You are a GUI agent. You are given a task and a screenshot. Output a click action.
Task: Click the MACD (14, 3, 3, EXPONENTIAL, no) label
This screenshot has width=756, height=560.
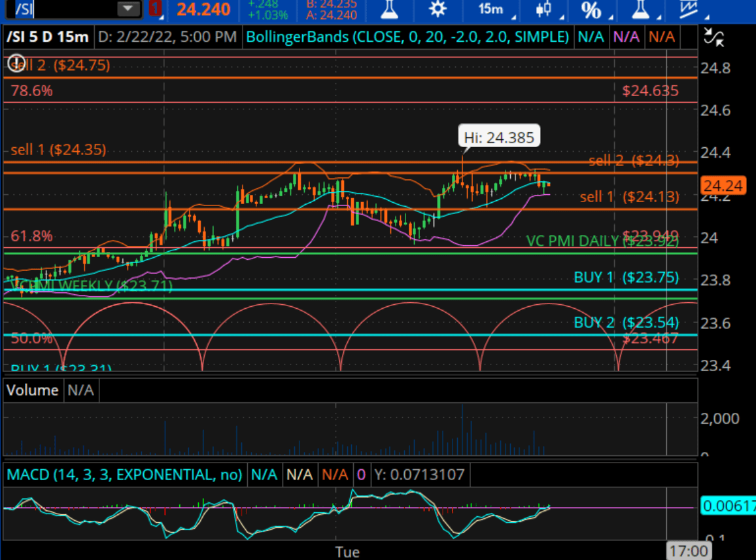point(124,474)
